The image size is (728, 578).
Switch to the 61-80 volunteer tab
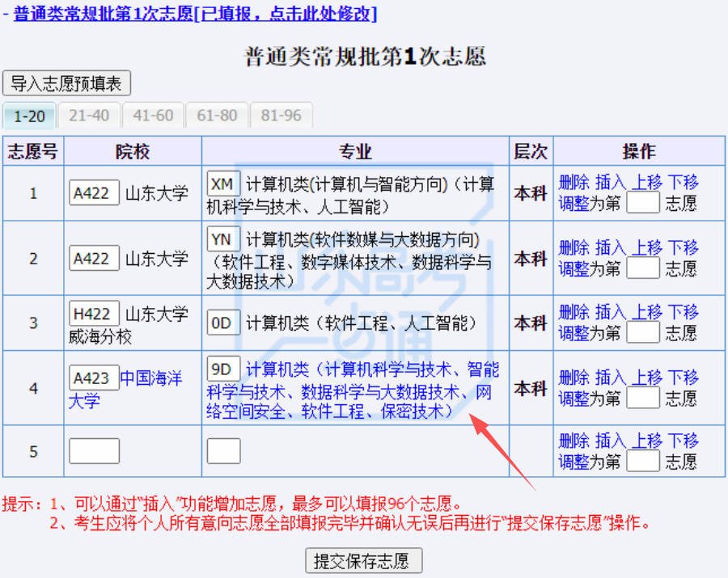pyautogui.click(x=217, y=116)
